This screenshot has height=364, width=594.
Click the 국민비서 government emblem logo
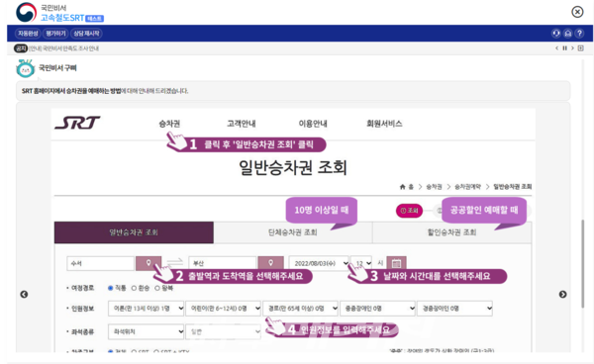(x=26, y=13)
